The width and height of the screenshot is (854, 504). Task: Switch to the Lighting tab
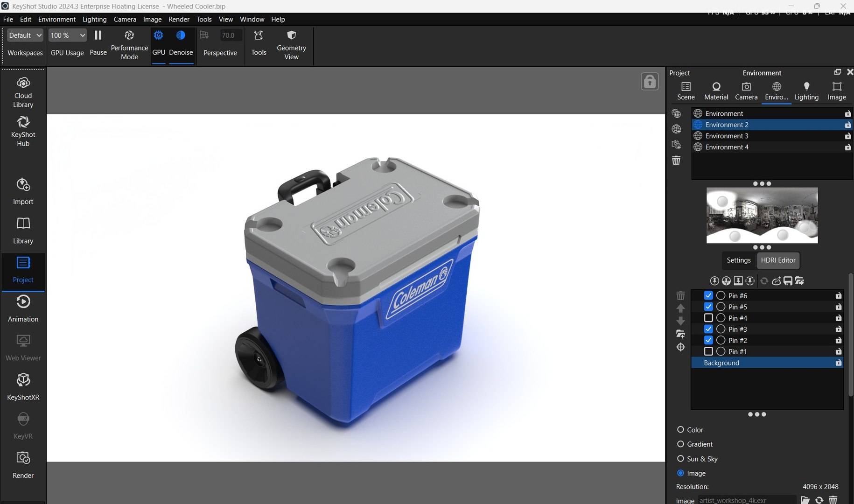(806, 91)
